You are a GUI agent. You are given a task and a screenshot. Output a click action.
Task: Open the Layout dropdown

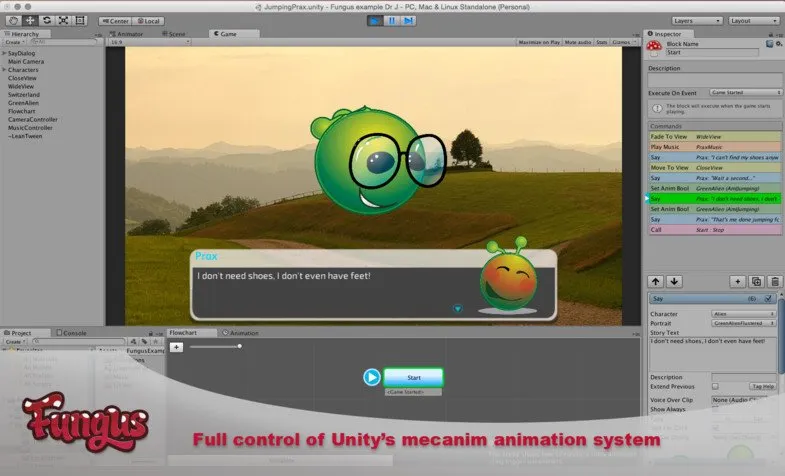[x=753, y=21]
